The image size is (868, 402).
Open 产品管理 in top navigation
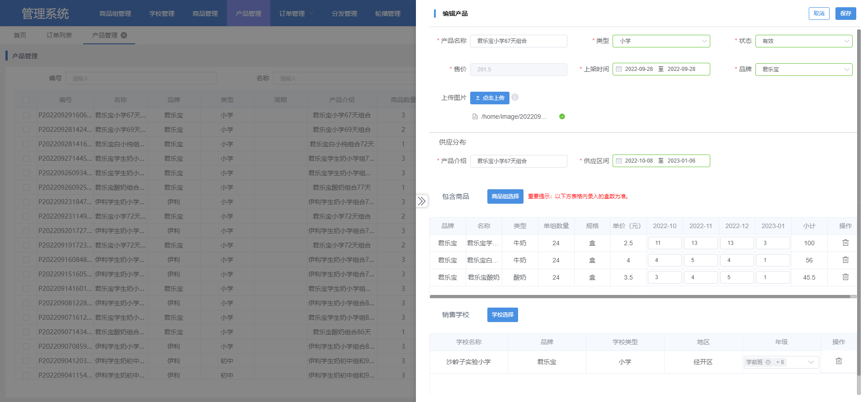(249, 14)
